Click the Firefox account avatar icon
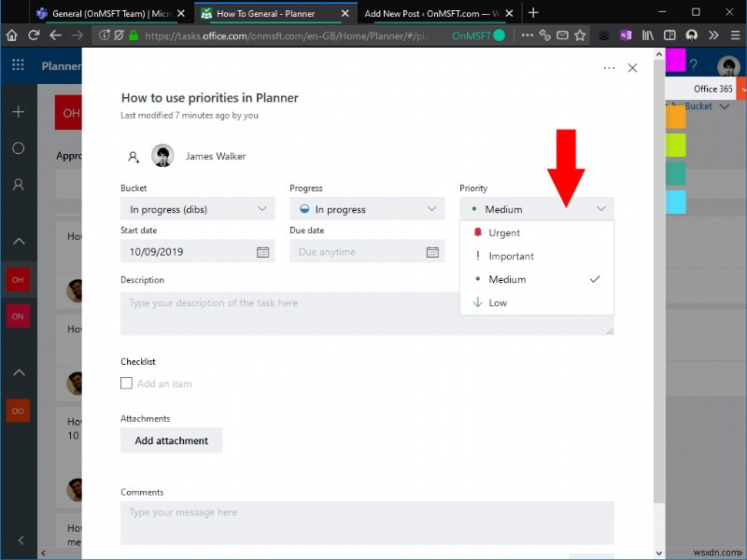Image resolution: width=747 pixels, height=560 pixels. [692, 35]
